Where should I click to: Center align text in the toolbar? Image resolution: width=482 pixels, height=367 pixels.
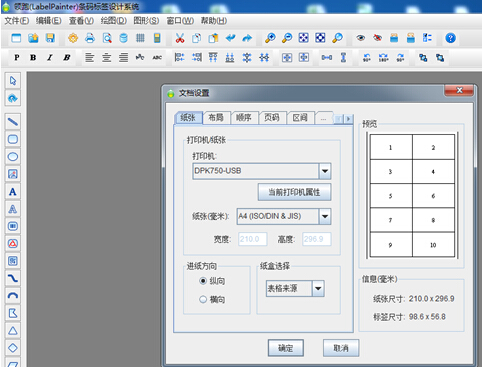[x=106, y=58]
